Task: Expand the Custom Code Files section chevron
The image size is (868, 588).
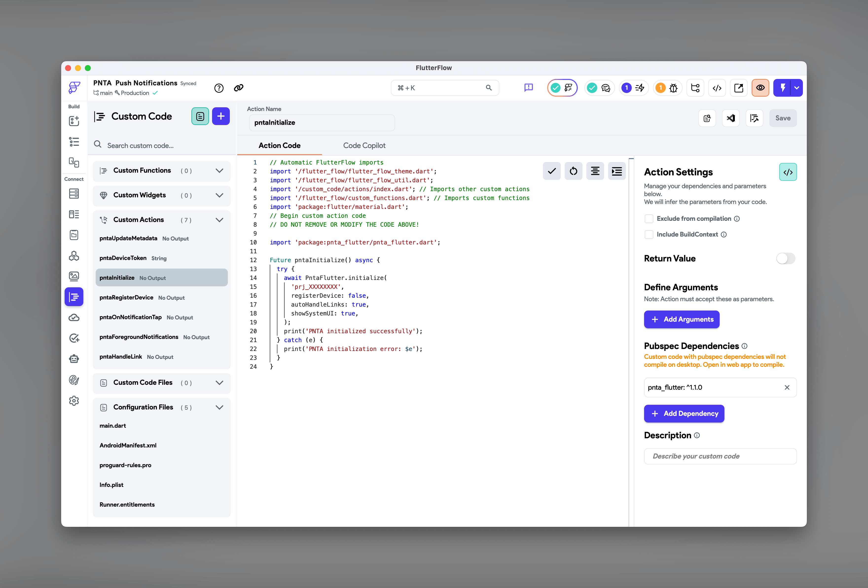Action: point(220,383)
